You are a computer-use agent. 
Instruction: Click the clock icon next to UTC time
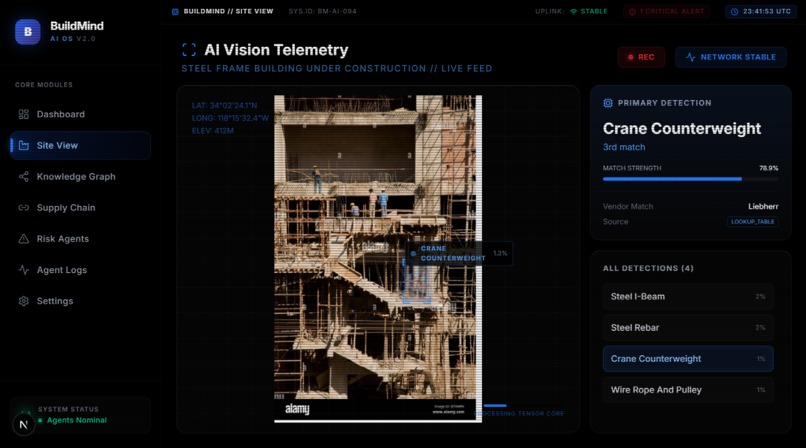pyautogui.click(x=735, y=11)
